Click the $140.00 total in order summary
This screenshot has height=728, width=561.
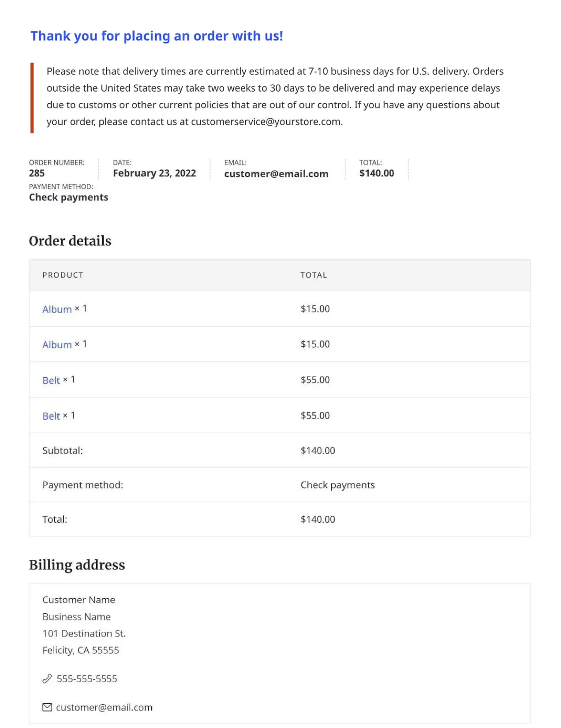(377, 173)
